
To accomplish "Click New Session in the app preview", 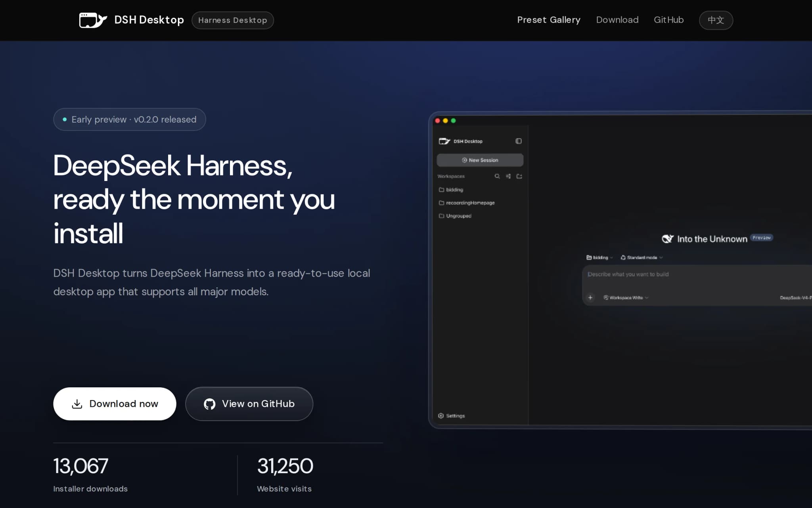I will click(480, 160).
